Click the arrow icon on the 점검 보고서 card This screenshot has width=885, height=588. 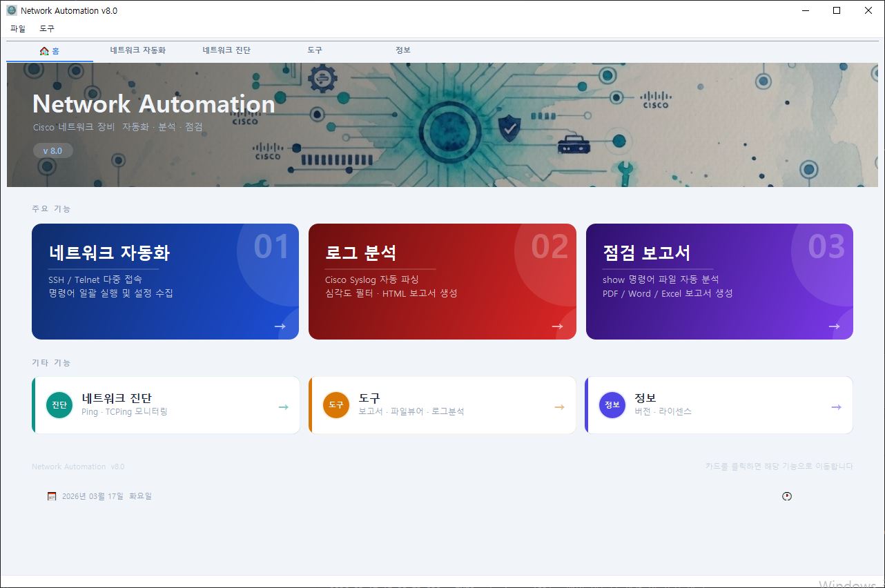point(835,326)
